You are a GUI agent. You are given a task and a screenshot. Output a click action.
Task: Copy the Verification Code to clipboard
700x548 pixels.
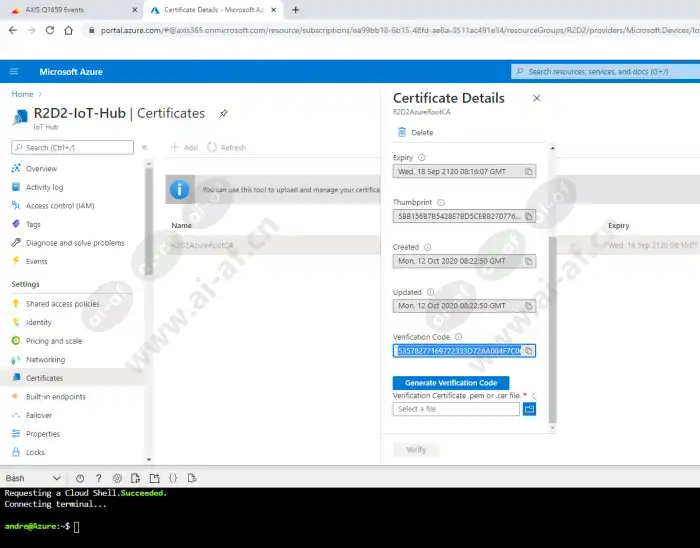pos(529,351)
